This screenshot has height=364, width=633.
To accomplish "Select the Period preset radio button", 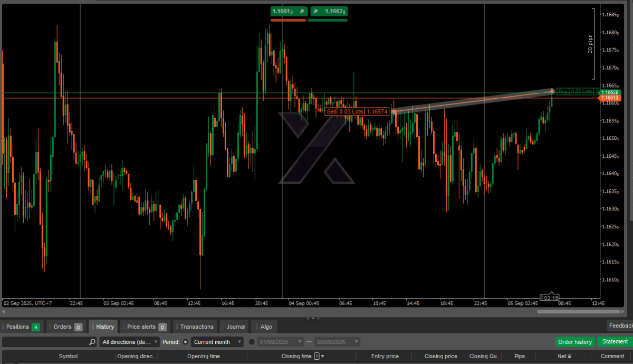I will [185, 342].
